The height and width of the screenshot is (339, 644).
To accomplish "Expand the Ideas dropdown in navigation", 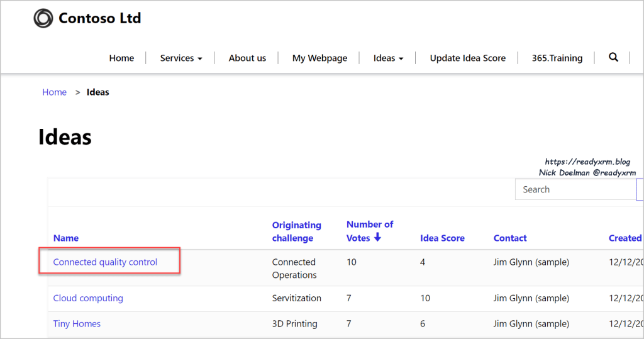I will (x=388, y=58).
